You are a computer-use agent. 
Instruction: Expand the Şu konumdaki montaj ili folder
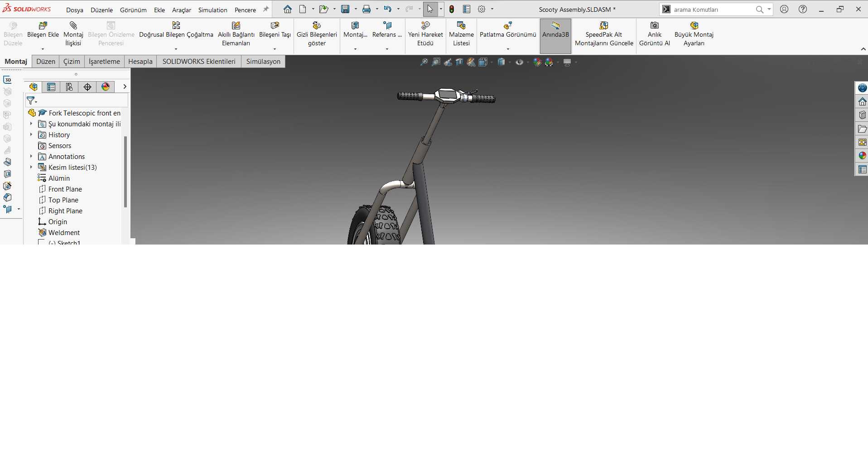click(31, 124)
